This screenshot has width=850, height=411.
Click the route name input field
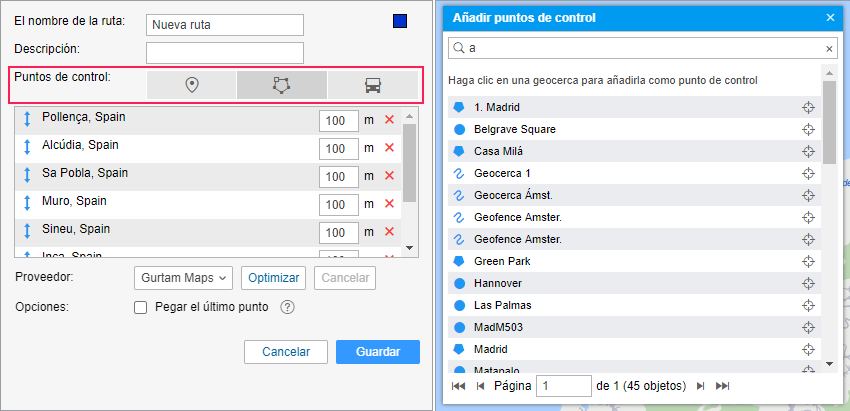224,24
